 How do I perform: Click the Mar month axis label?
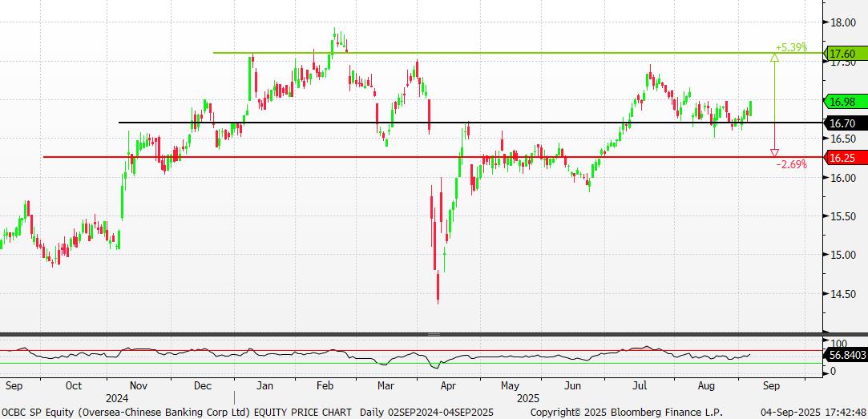coord(386,386)
